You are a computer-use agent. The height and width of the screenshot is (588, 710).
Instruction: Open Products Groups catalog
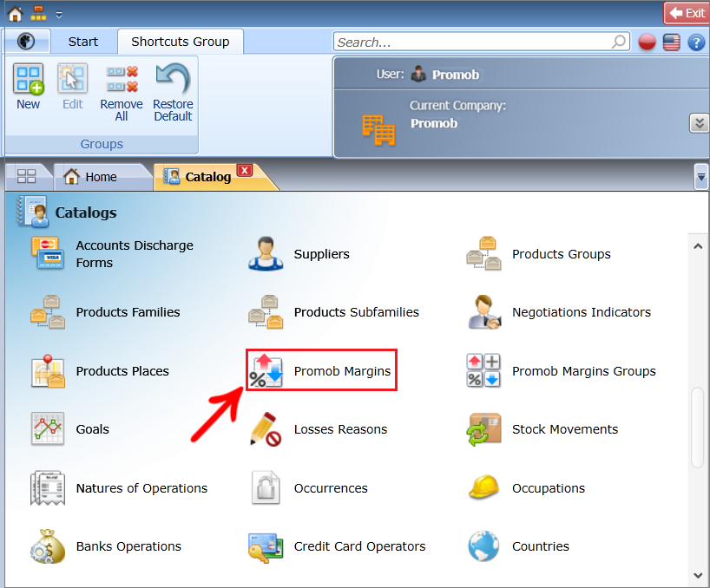(x=538, y=254)
